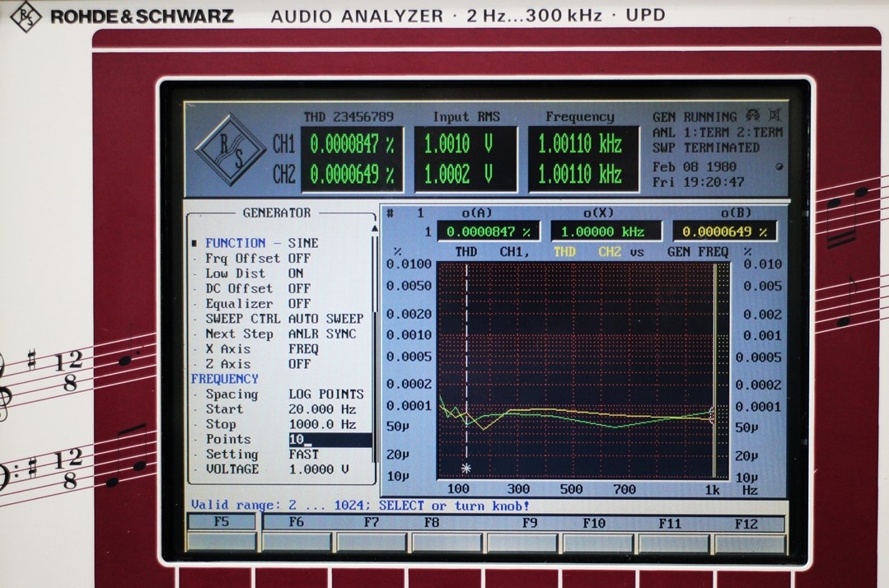The width and height of the screenshot is (889, 588).
Task: Click the ANL 1:TERM 2:TERM status line
Action: pos(717,133)
